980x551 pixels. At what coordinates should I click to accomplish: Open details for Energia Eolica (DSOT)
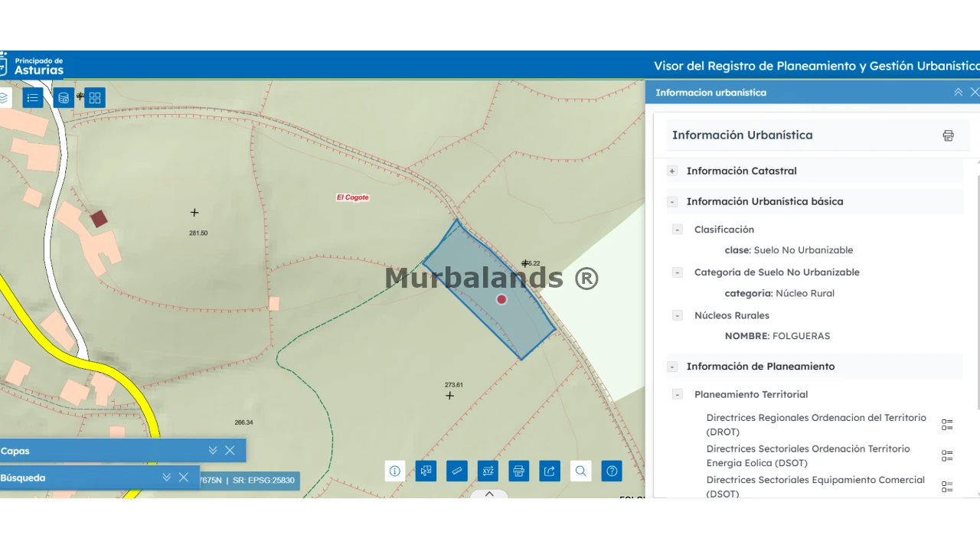coord(947,455)
